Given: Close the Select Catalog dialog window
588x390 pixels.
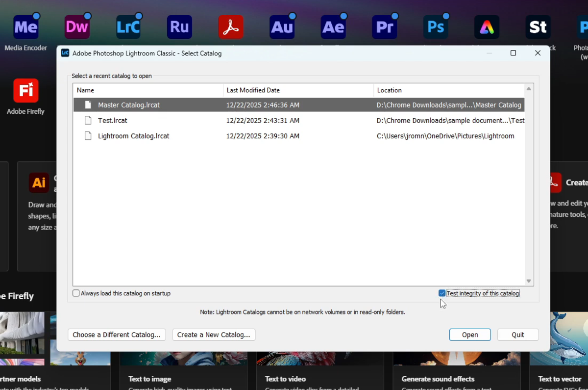Looking at the screenshot, I should 538,53.
